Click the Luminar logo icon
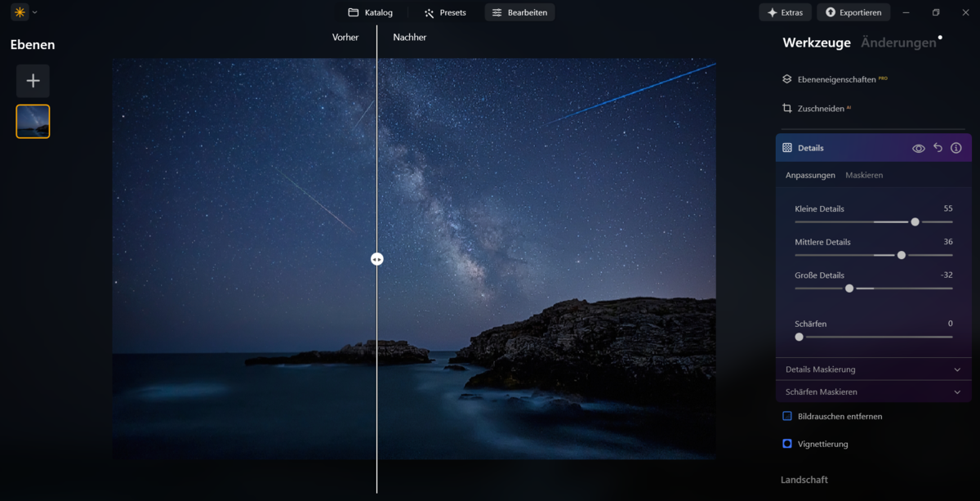The image size is (980, 501). tap(18, 12)
